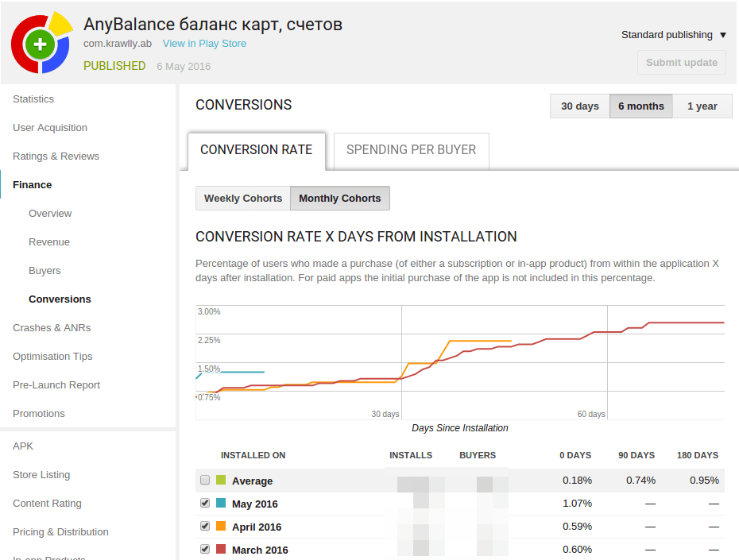Select the Conversion Rate tab
This screenshot has height=560, width=739.
click(256, 150)
